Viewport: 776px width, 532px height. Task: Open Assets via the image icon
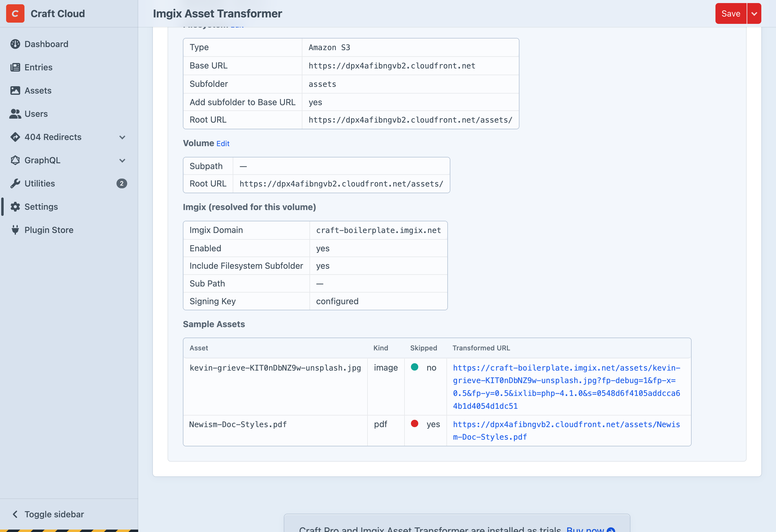point(15,90)
